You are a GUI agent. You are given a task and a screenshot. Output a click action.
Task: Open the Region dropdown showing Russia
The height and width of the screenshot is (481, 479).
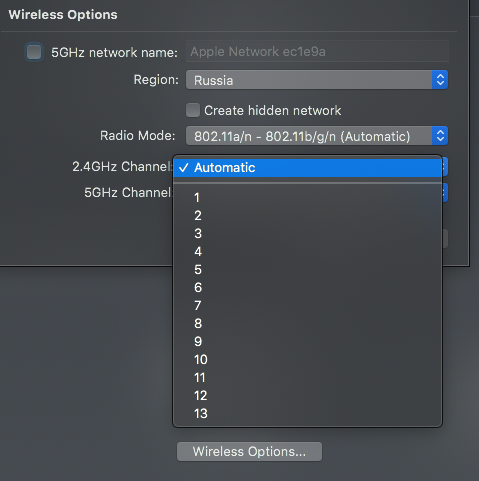pyautogui.click(x=317, y=80)
